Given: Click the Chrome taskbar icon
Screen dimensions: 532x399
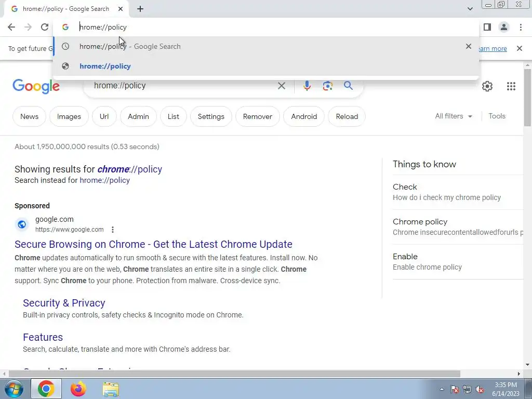Looking at the screenshot, I should [46, 389].
